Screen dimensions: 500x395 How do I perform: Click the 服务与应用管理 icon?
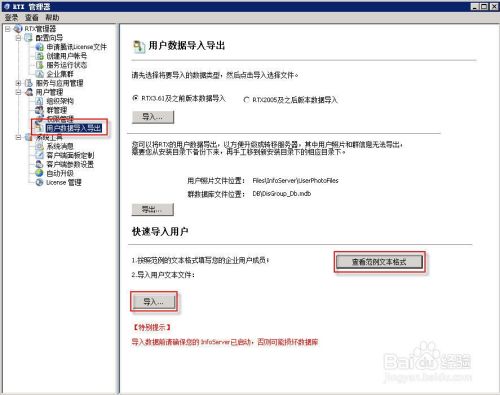point(29,83)
